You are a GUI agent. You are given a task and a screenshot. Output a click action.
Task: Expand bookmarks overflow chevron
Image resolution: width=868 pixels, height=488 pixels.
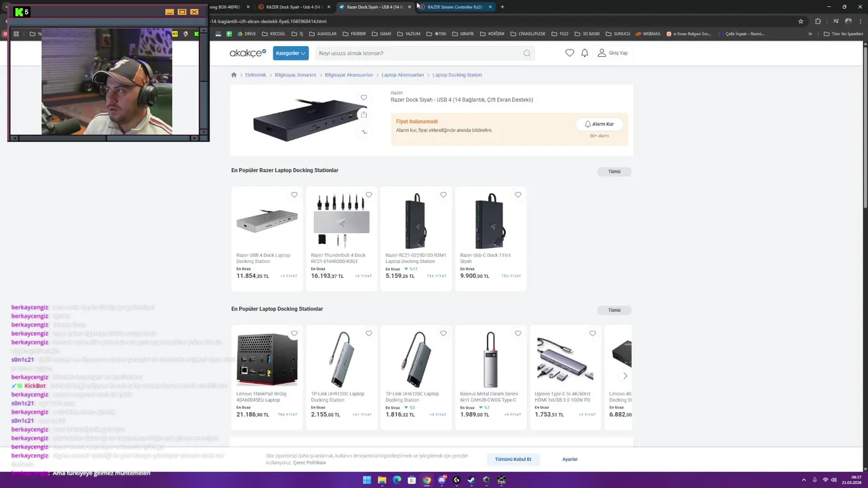[x=810, y=34]
